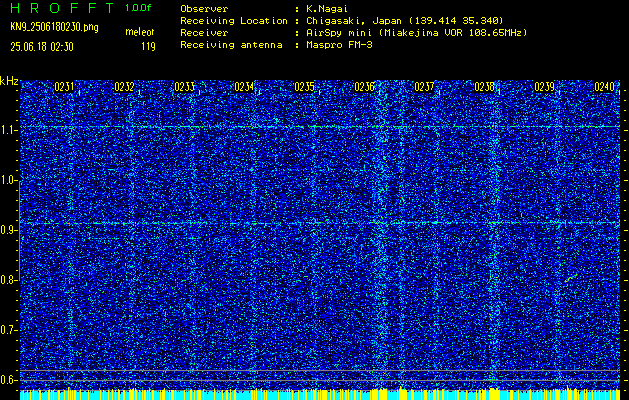629x400 pixels.
Task: Click the yellow-cyan signal level bar at bottom
Action: point(320,394)
